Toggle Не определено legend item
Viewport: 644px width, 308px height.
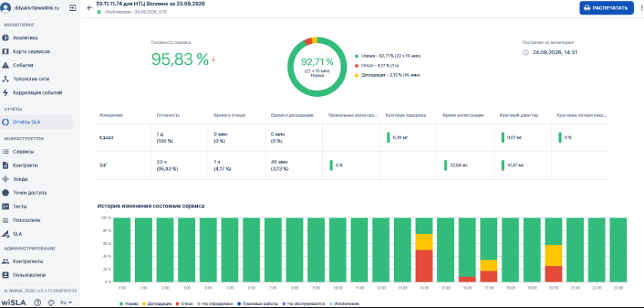point(213,304)
